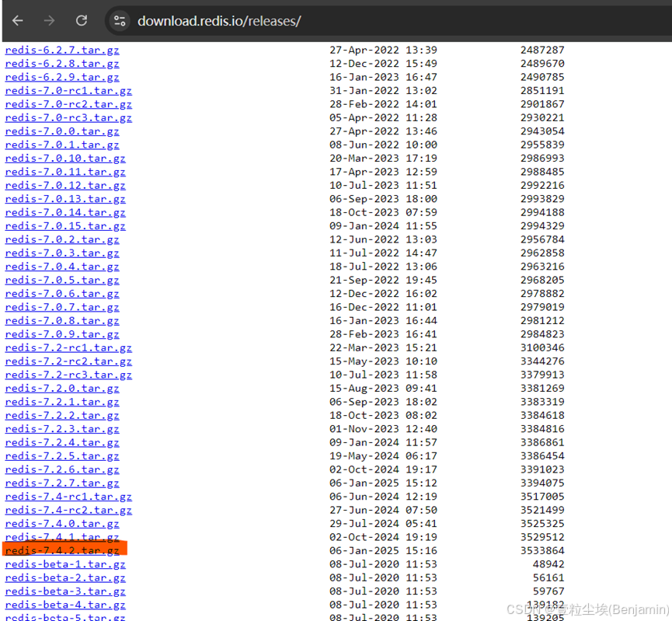Download redis-7.0.2.tar.gz
The height and width of the screenshot is (621, 672).
[x=62, y=239]
